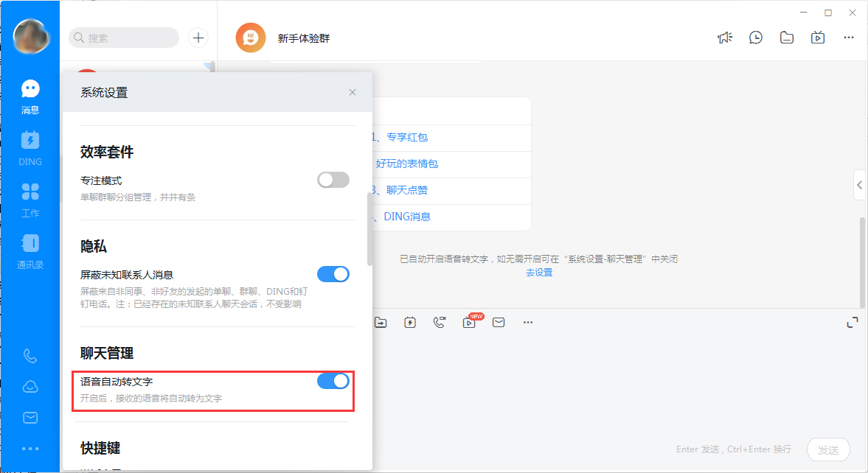This screenshot has width=868, height=473.
Task: Send a DING using the lightning icon above input
Action: coord(410,322)
